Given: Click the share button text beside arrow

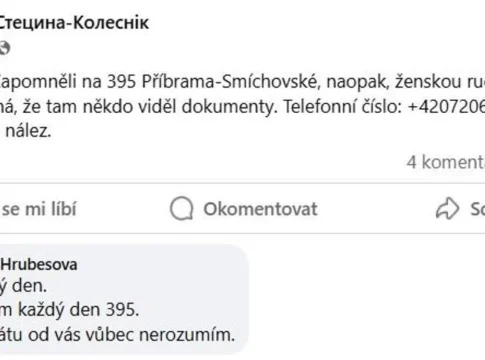Looking at the screenshot, I should pos(477,209).
